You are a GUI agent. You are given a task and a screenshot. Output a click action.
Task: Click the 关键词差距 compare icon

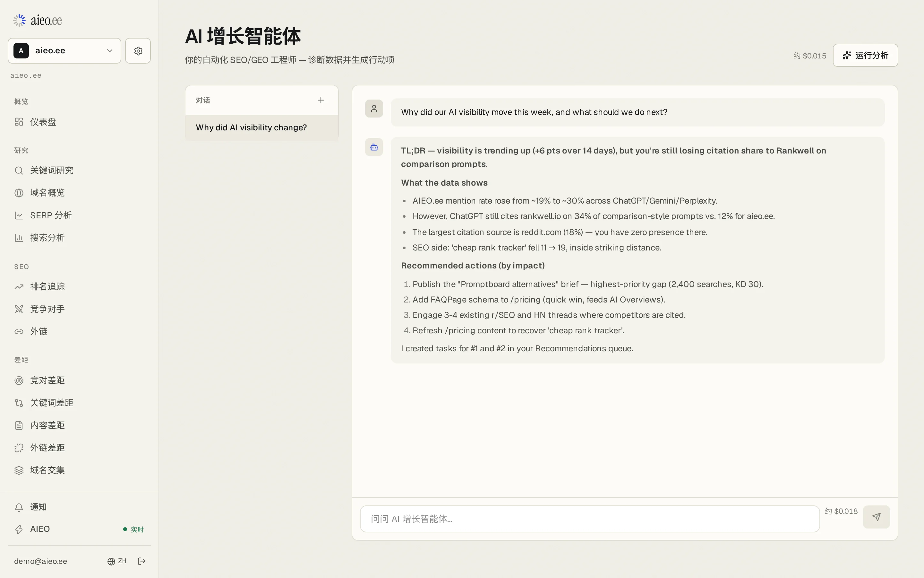(x=19, y=403)
